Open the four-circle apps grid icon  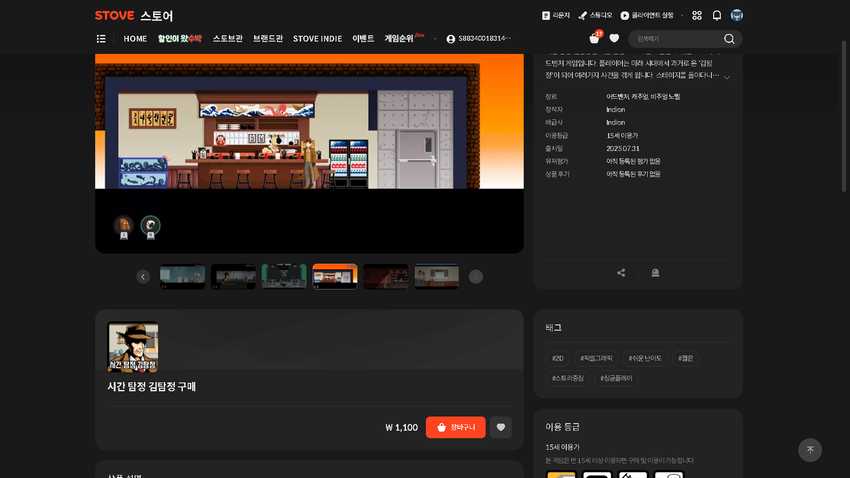(x=697, y=16)
